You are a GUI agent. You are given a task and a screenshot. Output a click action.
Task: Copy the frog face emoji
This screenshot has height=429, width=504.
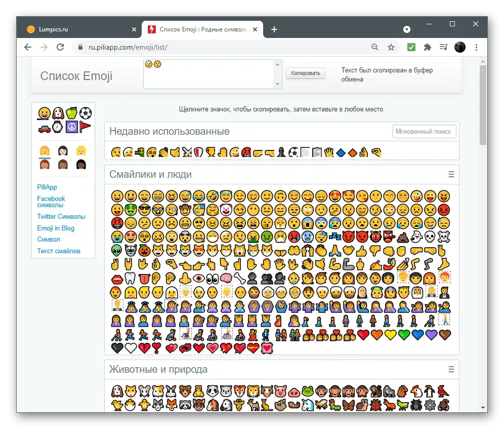point(307,392)
